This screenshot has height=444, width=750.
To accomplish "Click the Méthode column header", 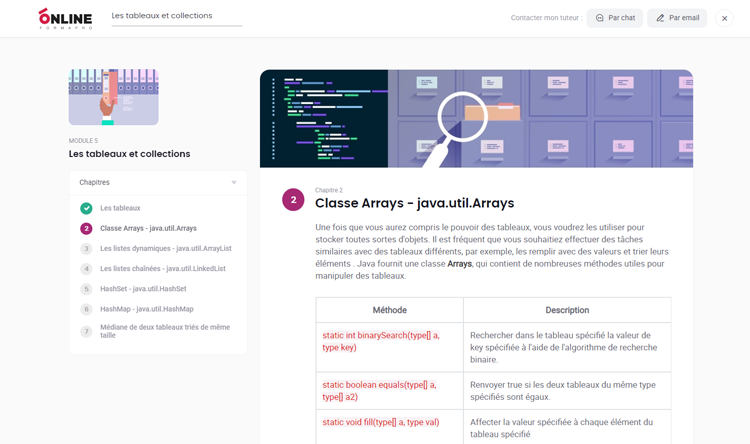I will tap(389, 310).
